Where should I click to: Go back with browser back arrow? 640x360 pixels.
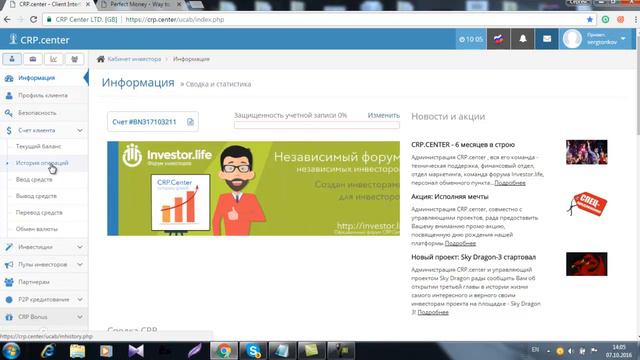pyautogui.click(x=7, y=20)
